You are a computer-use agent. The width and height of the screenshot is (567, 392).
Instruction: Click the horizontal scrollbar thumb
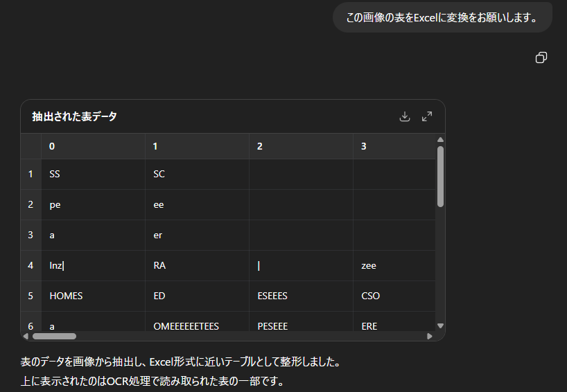(54, 336)
